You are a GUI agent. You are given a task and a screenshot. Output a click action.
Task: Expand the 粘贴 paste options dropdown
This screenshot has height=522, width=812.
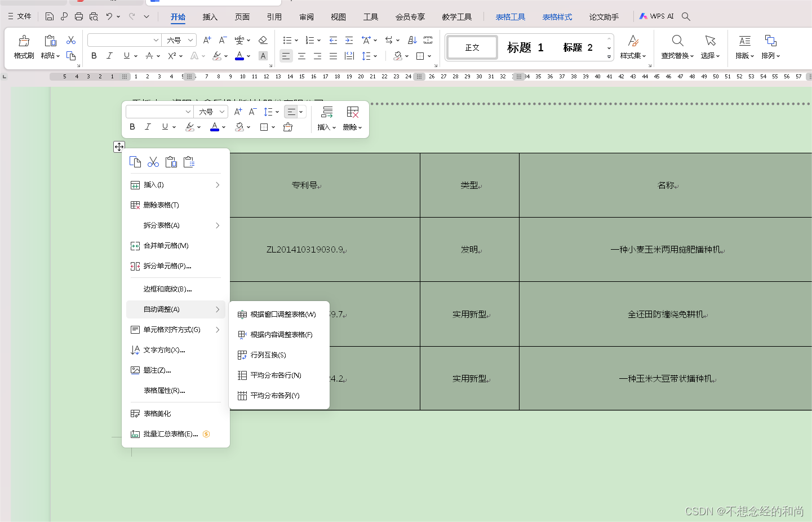(50, 56)
